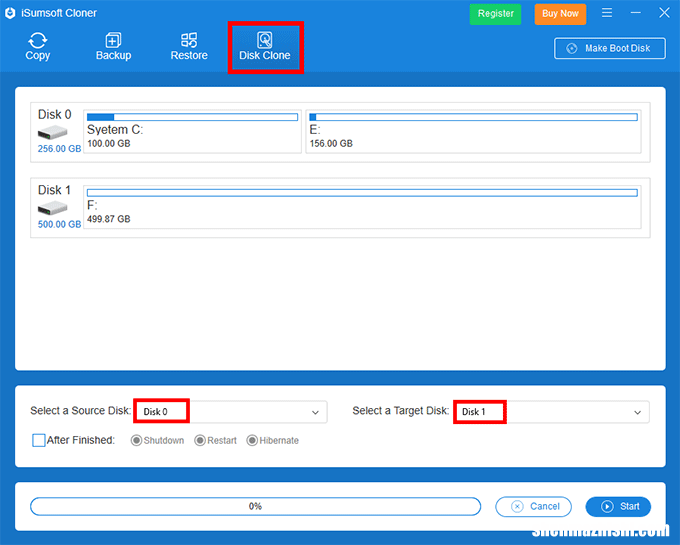This screenshot has height=545, width=680.
Task: Open the Source Disk dropdown
Action: click(230, 411)
